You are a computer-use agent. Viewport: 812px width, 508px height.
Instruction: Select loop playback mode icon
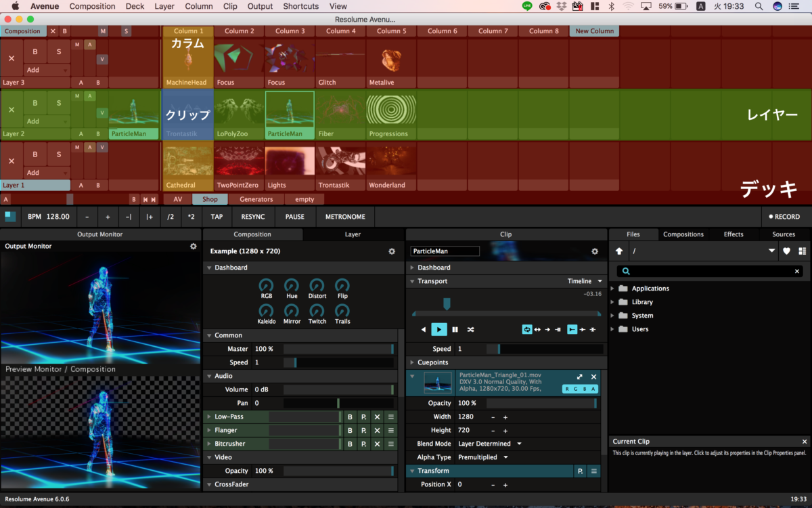tap(527, 329)
